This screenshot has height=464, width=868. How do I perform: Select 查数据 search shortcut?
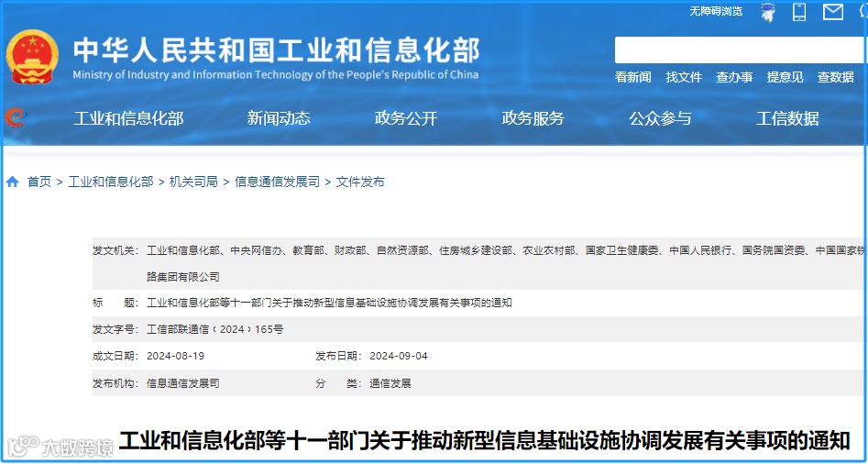click(836, 78)
